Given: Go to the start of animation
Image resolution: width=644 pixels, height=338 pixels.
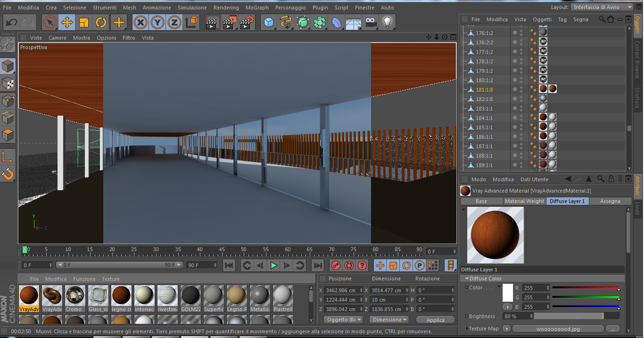Looking at the screenshot, I should 229,265.
